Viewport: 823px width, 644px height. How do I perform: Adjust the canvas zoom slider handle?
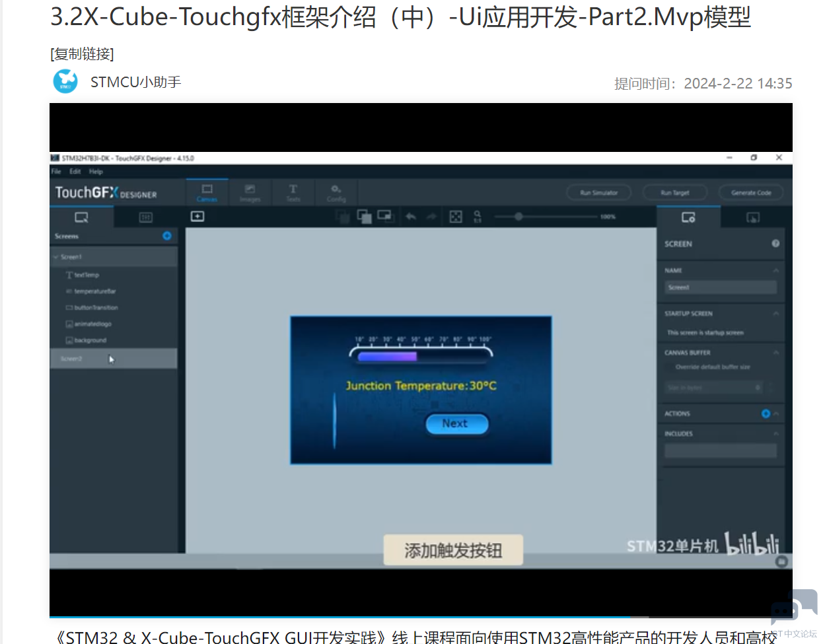tap(519, 217)
